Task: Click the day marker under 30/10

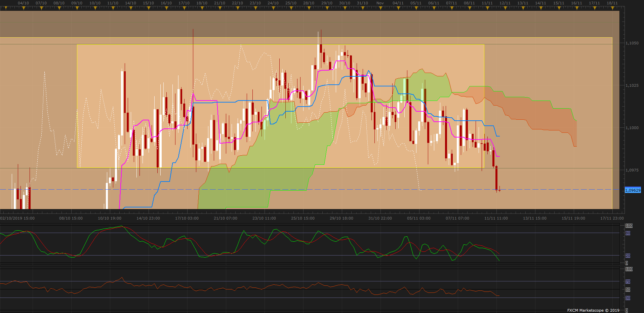Action: click(x=345, y=8)
